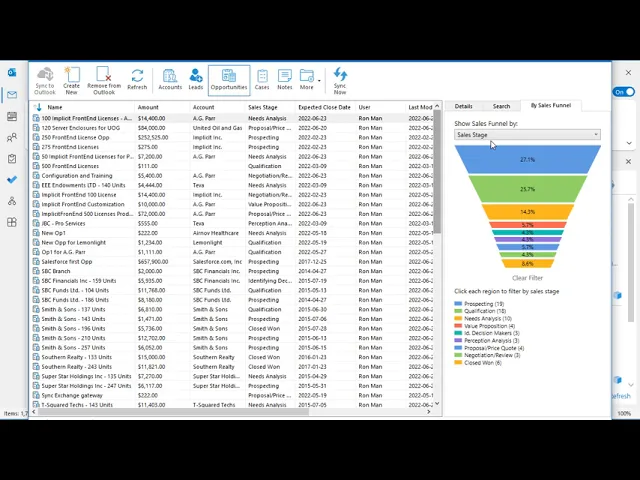The image size is (640, 480).
Task: Open the Show Sales Funnel by dropdown
Action: 527,135
